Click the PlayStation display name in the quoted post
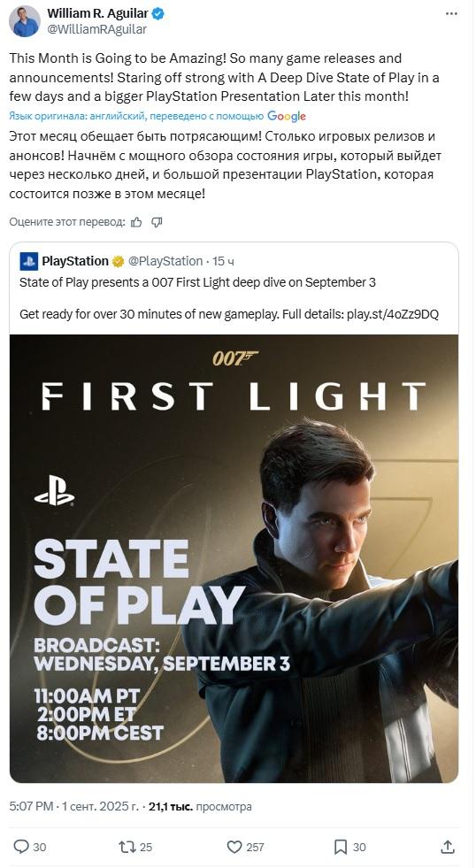The width and height of the screenshot is (476, 868). 75,261
